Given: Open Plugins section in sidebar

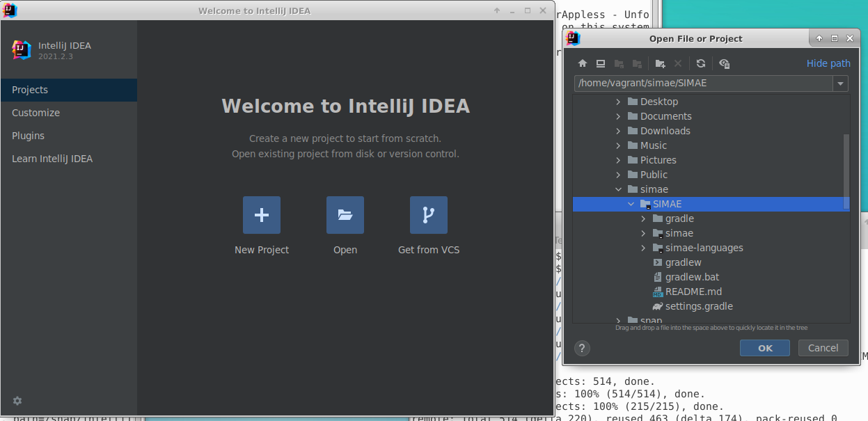Looking at the screenshot, I should tap(69, 136).
